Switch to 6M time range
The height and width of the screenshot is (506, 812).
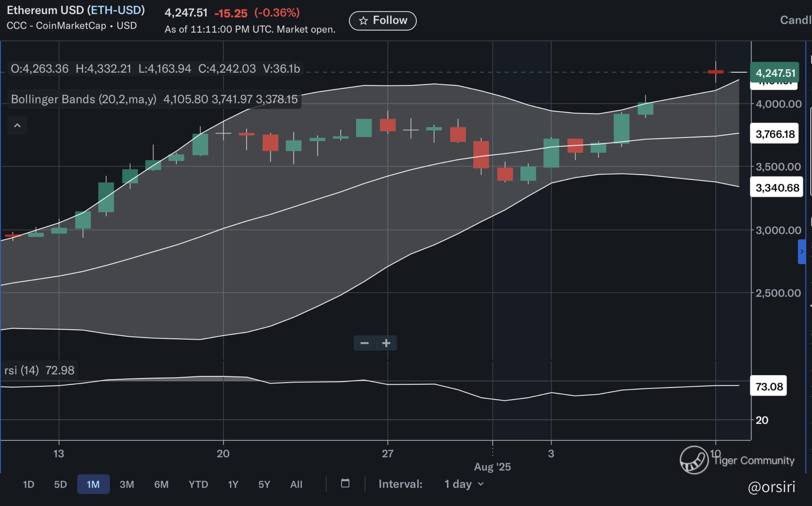click(161, 484)
